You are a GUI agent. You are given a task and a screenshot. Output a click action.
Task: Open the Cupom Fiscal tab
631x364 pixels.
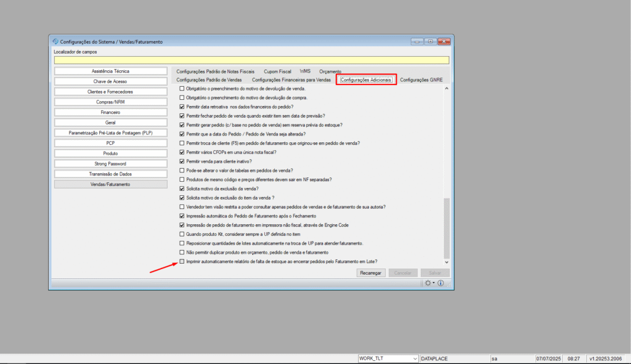point(277,71)
